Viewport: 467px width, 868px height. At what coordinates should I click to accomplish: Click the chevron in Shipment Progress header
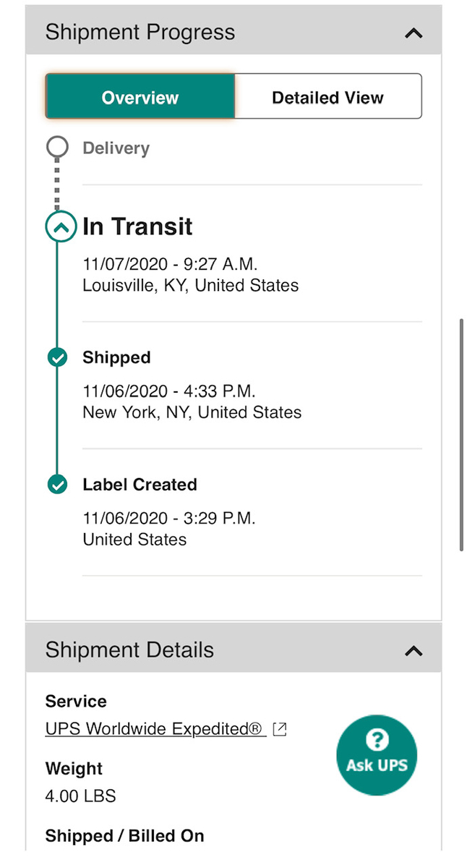pyautogui.click(x=413, y=33)
